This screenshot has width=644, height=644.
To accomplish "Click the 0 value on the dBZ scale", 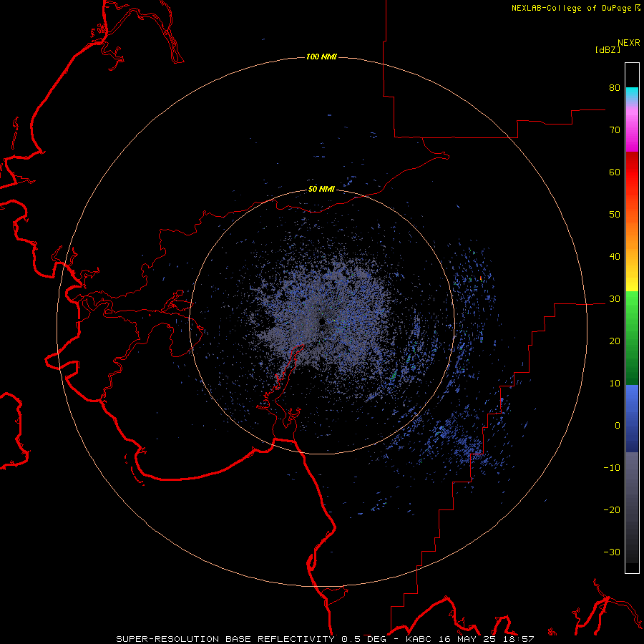I will tap(618, 426).
